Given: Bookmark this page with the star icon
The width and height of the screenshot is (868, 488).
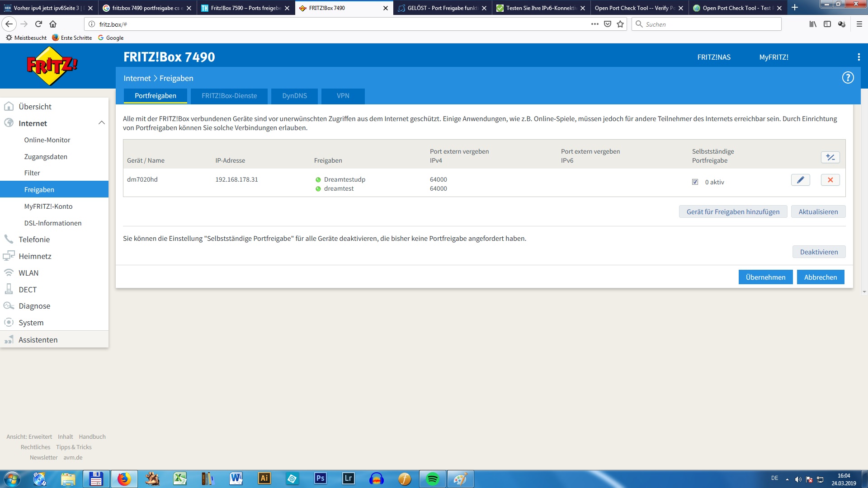Looking at the screenshot, I should pyautogui.click(x=620, y=24).
